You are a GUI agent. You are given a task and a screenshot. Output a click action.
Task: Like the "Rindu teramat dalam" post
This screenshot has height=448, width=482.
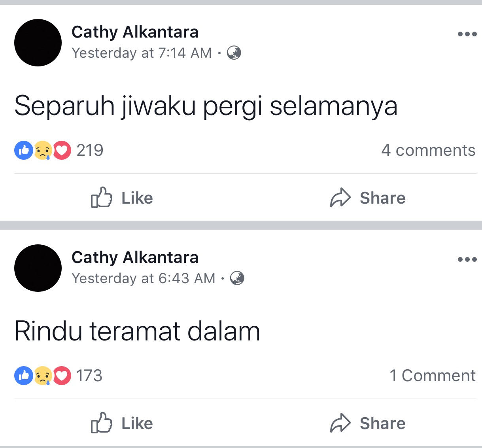coord(122,423)
